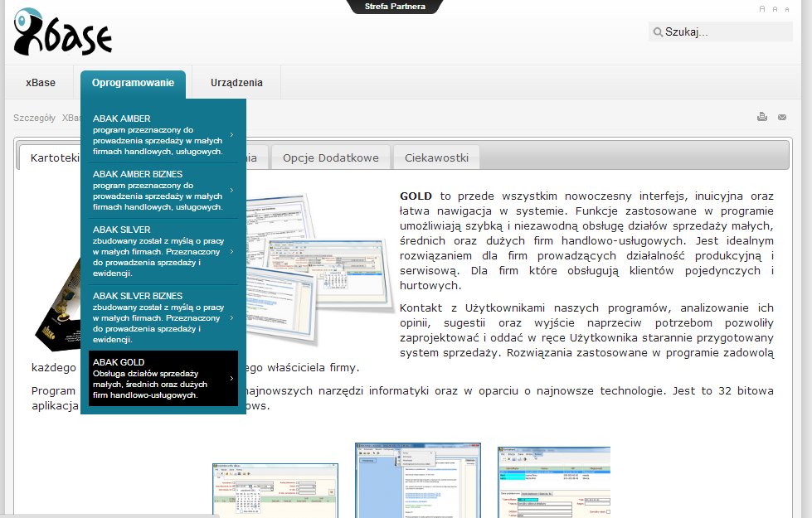Screen dimensions: 812x518
Task: Select the largest font size A
Action: pos(761,9)
